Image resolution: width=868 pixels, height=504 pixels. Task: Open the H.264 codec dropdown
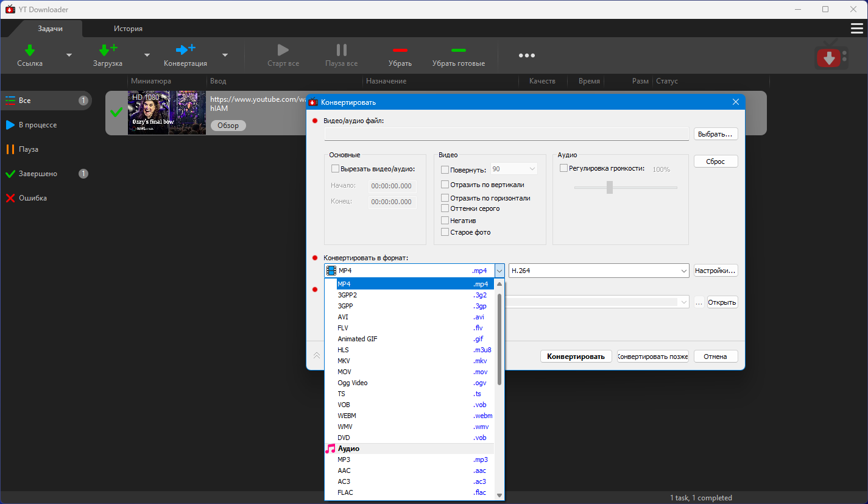click(599, 271)
